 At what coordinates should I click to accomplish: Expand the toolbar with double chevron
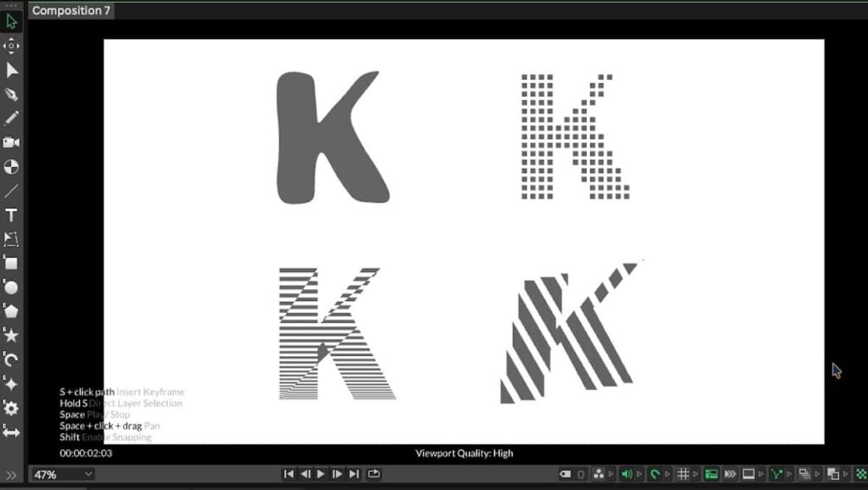(x=11, y=475)
